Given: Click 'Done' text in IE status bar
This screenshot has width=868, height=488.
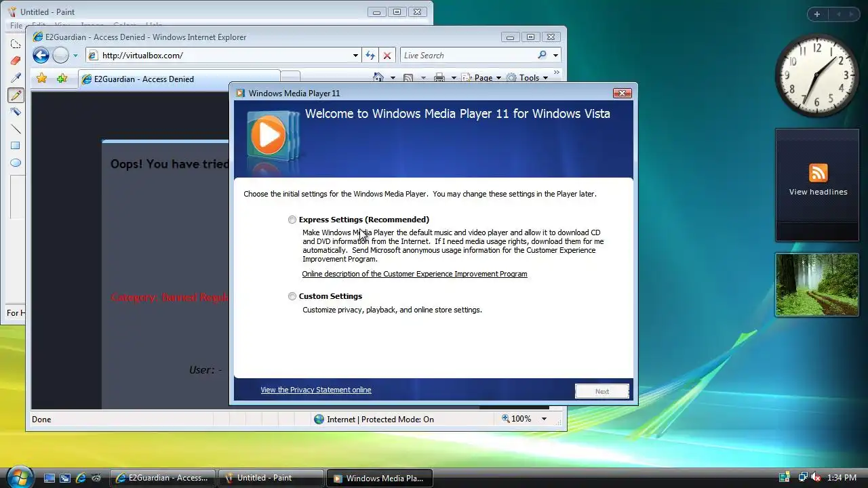Looking at the screenshot, I should coord(41,419).
